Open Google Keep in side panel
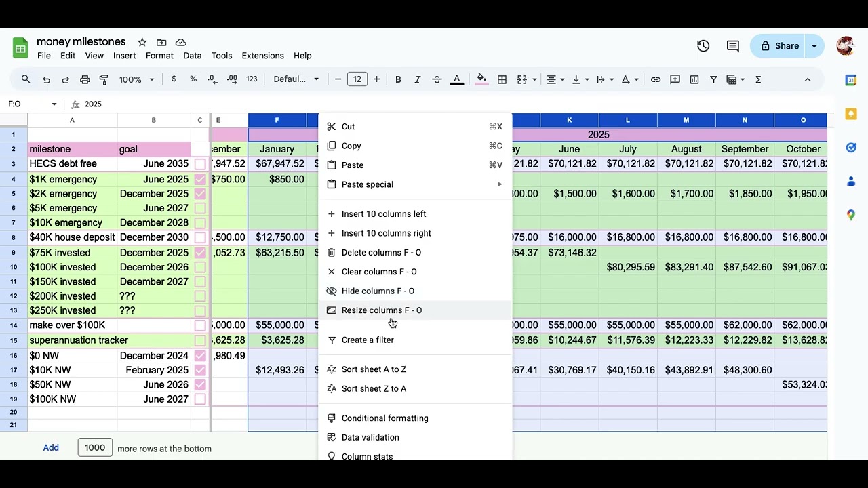 (x=851, y=114)
